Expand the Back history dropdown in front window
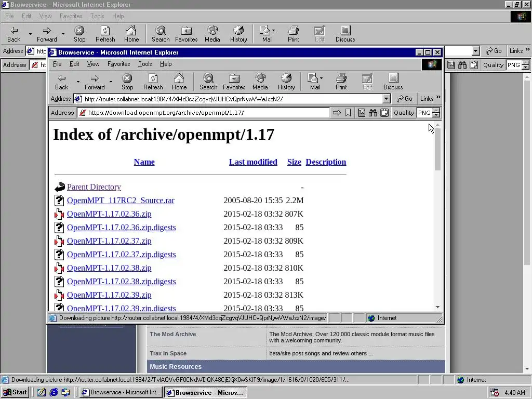Viewport: 532px width, 399px height. [x=78, y=82]
